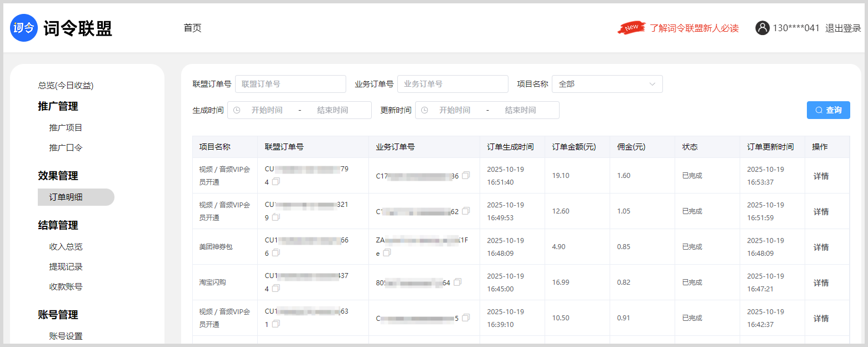Click 退出登录 to log out
This screenshot has height=347, width=868.
(x=842, y=28)
